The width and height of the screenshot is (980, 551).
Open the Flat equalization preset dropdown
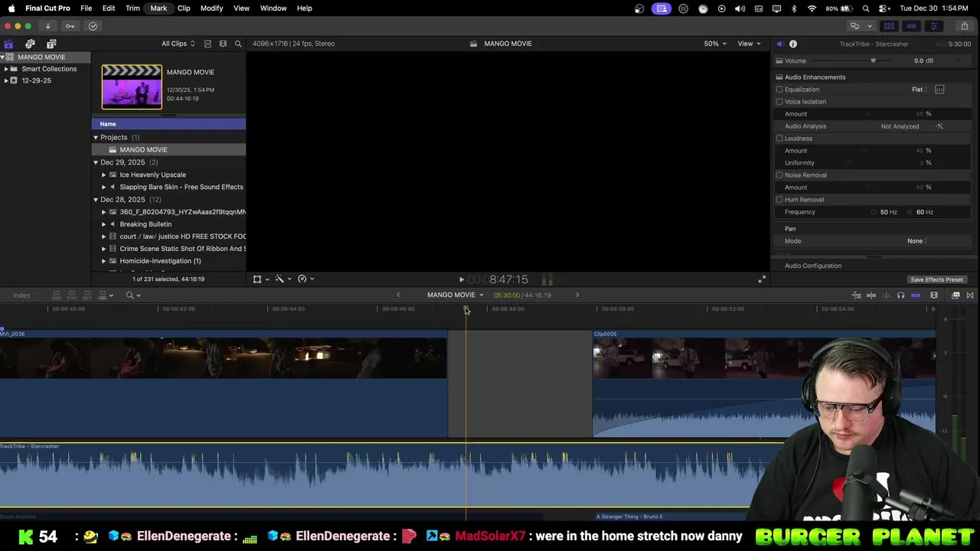(920, 90)
